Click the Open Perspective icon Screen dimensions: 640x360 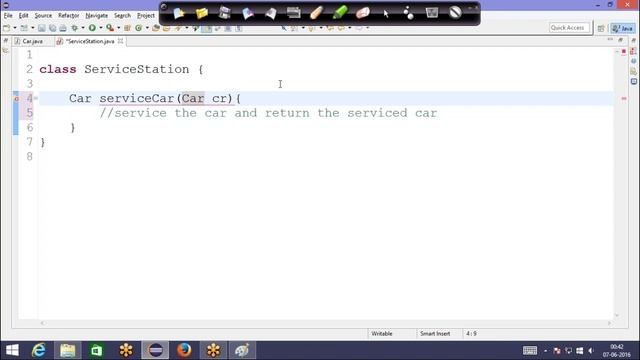pyautogui.click(x=601, y=28)
